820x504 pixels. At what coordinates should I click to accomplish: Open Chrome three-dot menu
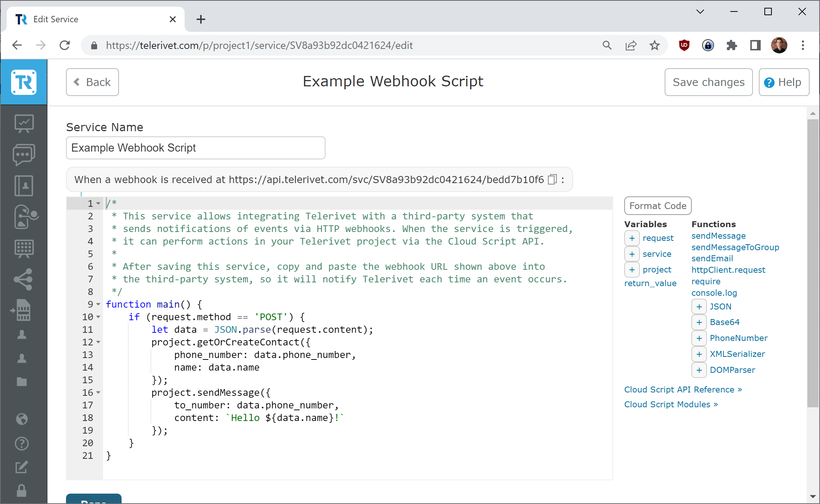[803, 45]
